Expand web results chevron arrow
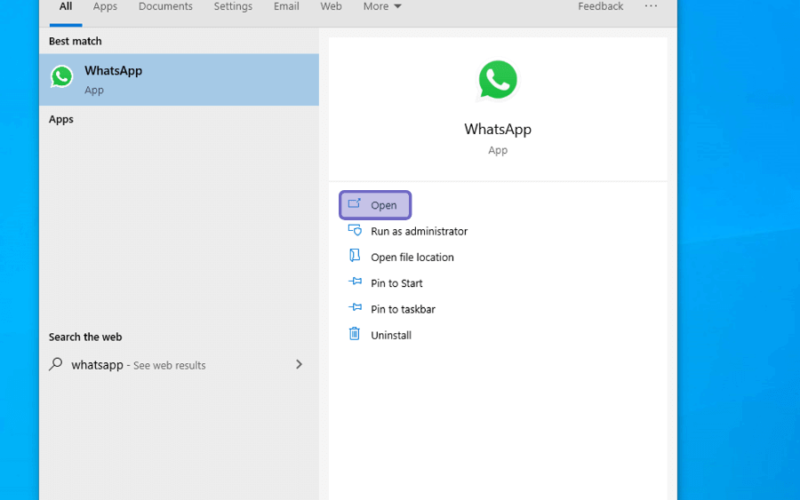Screen dimensions: 800x500 pos(299,364)
